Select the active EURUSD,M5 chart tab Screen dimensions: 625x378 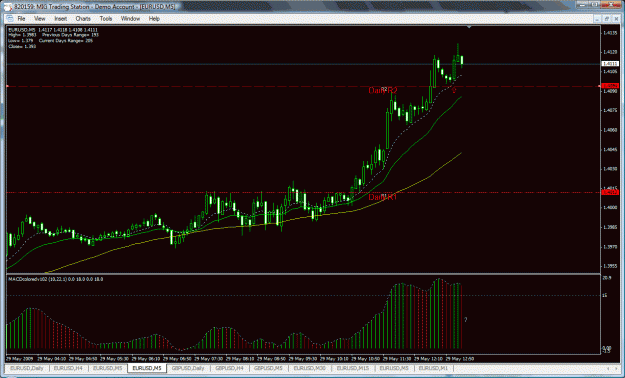(147, 368)
